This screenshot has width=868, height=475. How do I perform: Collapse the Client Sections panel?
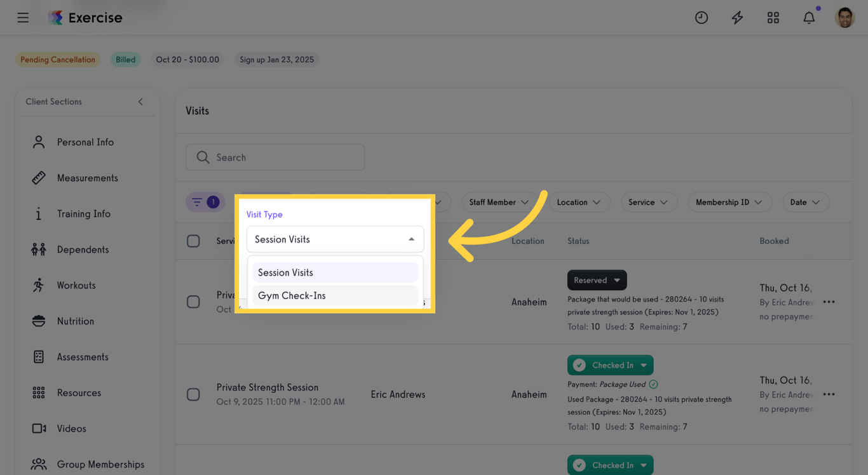(x=140, y=102)
